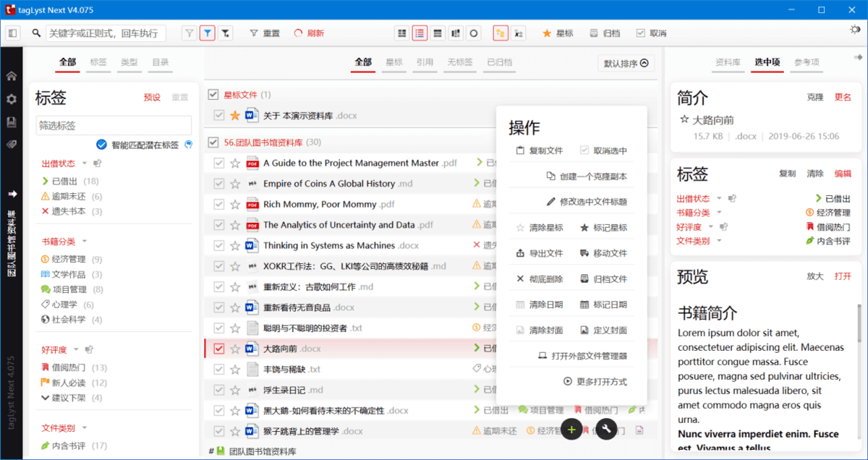Choose 打开外部文件管理器 option
This screenshot has width=868, height=460.
(x=582, y=356)
